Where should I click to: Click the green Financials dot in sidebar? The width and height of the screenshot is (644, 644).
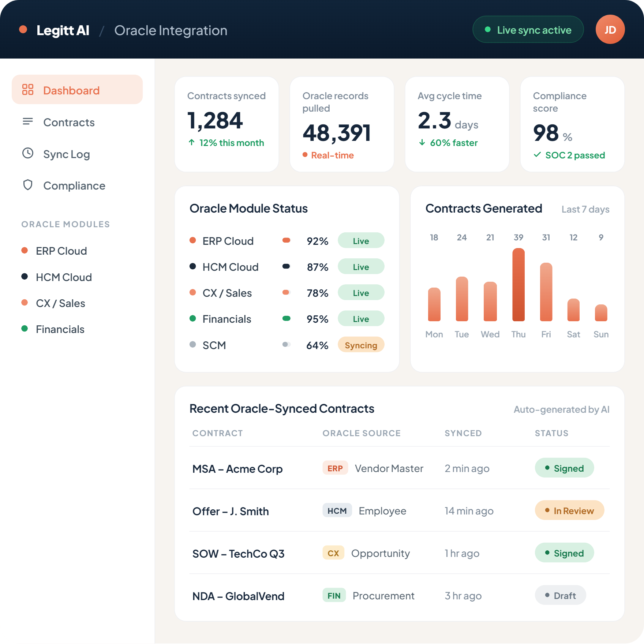25,329
